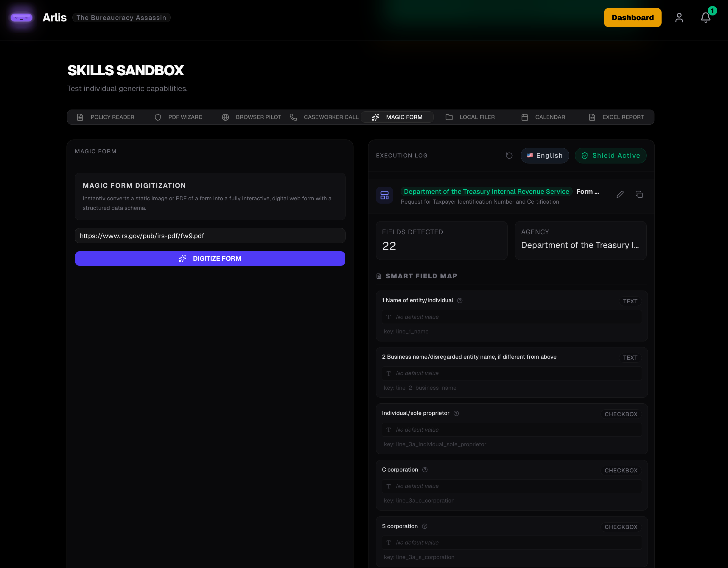Click help icon next to C corporation
The width and height of the screenshot is (728, 568).
(x=425, y=470)
